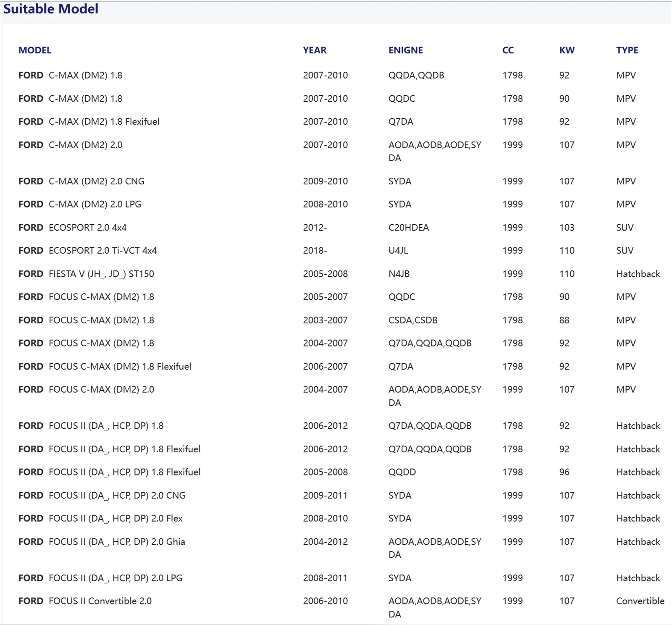Select 'FOCUS C-MAX (DM2) 1.8 Flexifuel' model text
The width and height of the screenshot is (672, 625).
120,367
